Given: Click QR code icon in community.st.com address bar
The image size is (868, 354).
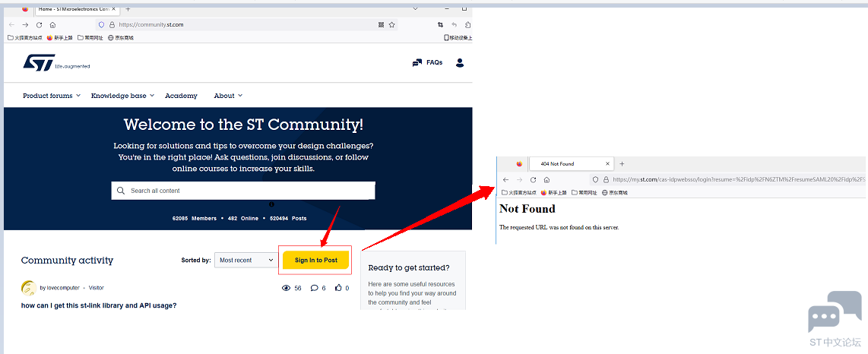Looking at the screenshot, I should click(381, 25).
